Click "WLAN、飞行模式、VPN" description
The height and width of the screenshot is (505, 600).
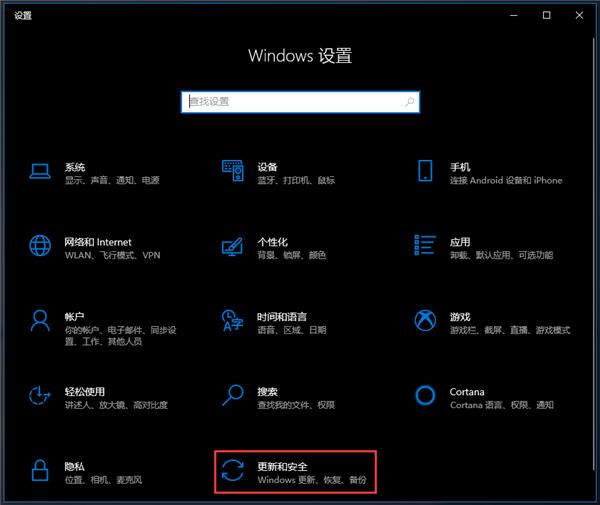[112, 255]
